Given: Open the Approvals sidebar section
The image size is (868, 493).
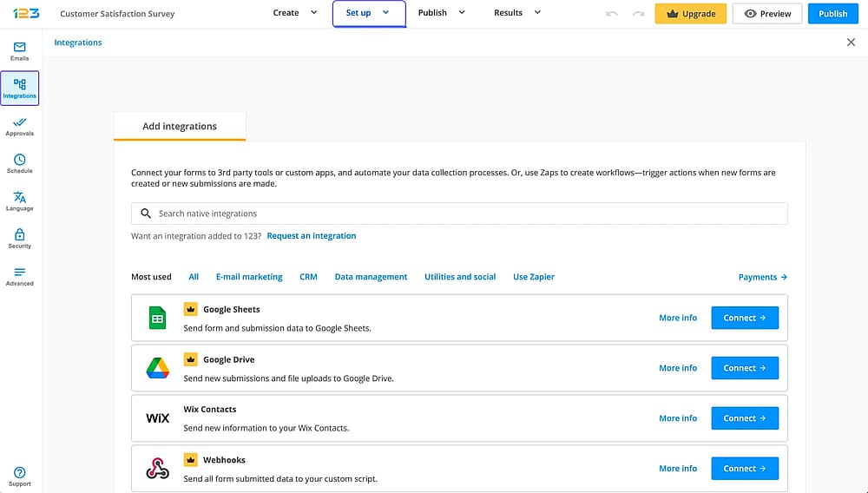Looking at the screenshot, I should tap(19, 126).
